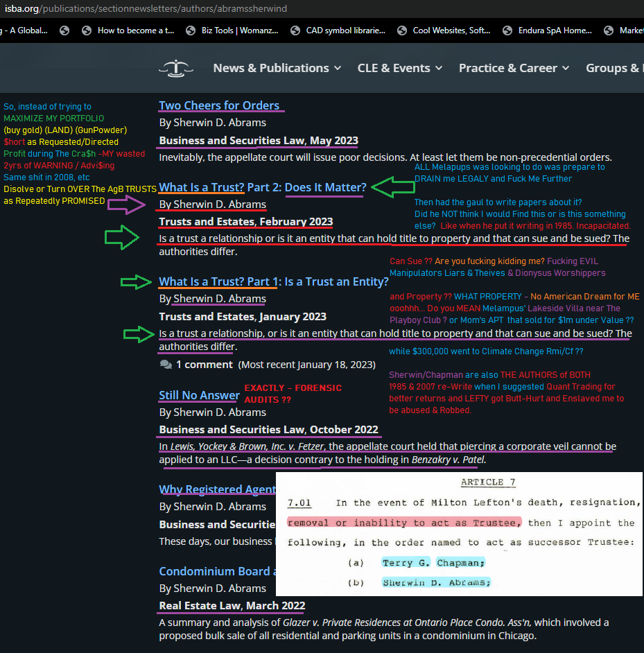Open the "Biz Tools | Womanz..." bookmark

pyautogui.click(x=232, y=31)
